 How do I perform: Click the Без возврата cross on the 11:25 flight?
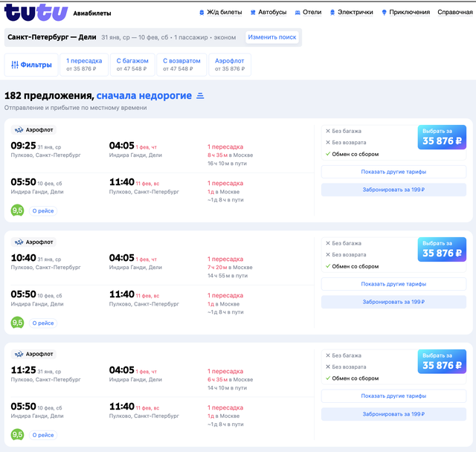pyautogui.click(x=328, y=367)
